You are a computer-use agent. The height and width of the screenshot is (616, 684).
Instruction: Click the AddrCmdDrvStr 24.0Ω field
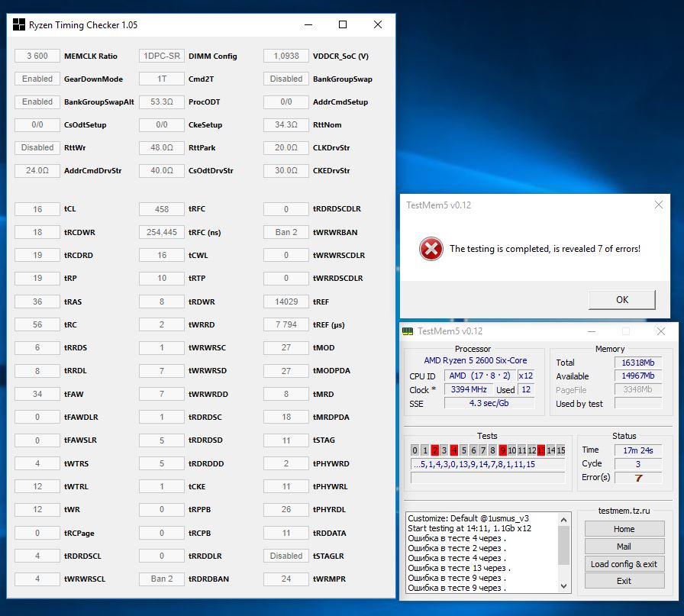(37, 170)
